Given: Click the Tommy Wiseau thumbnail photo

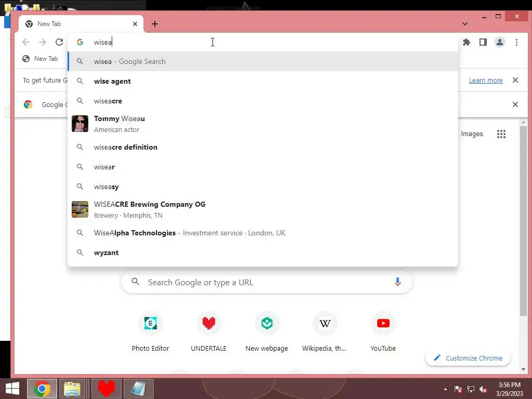Looking at the screenshot, I should click(80, 124).
